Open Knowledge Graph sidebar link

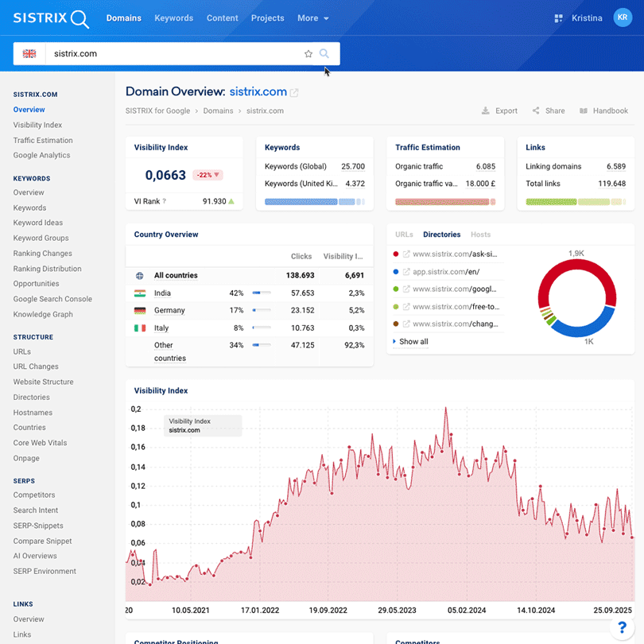(x=43, y=315)
